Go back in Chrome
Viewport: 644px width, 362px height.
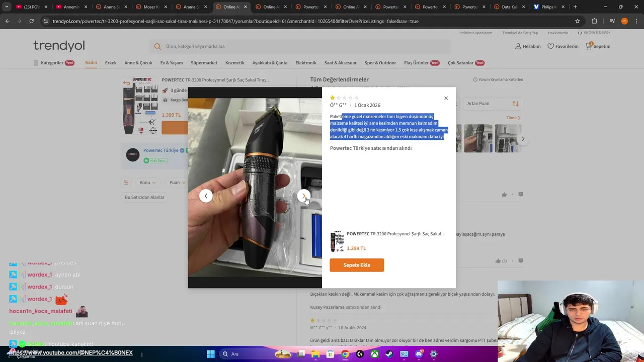click(7, 21)
